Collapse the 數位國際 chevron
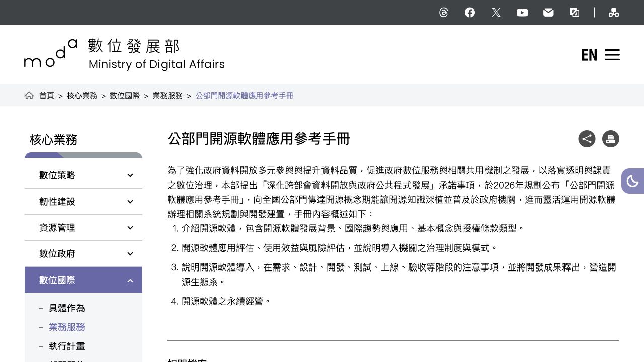Image resolution: width=644 pixels, height=362 pixels. click(130, 280)
